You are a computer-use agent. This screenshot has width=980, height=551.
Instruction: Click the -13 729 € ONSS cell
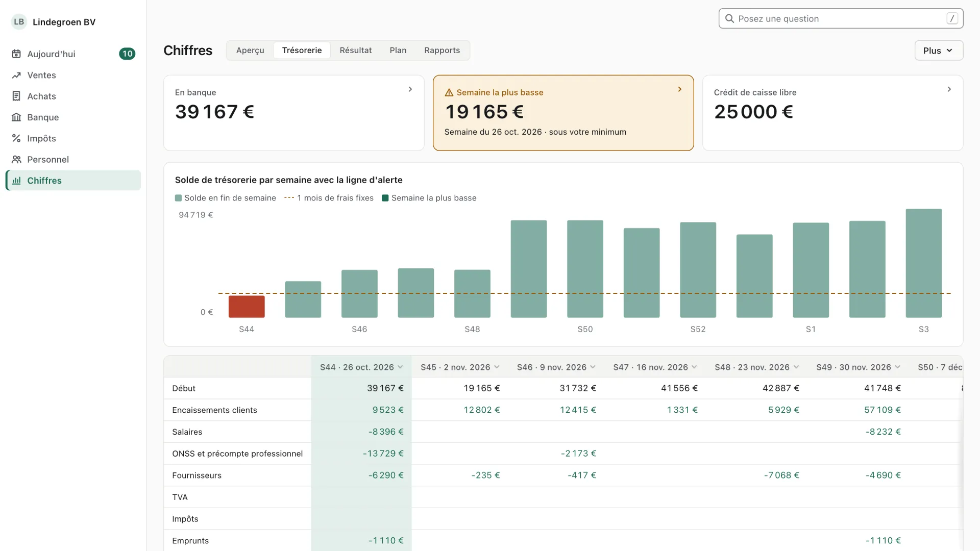click(383, 454)
